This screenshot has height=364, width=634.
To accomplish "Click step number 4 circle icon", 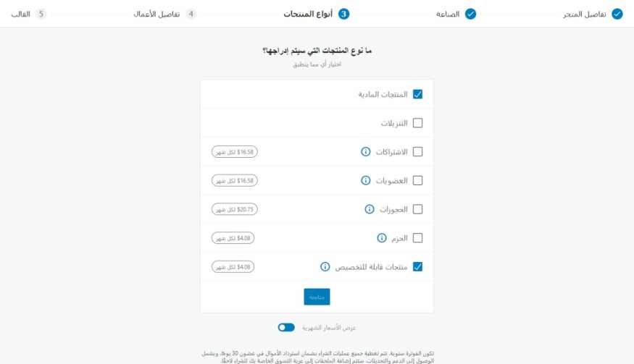I will pos(191,14).
